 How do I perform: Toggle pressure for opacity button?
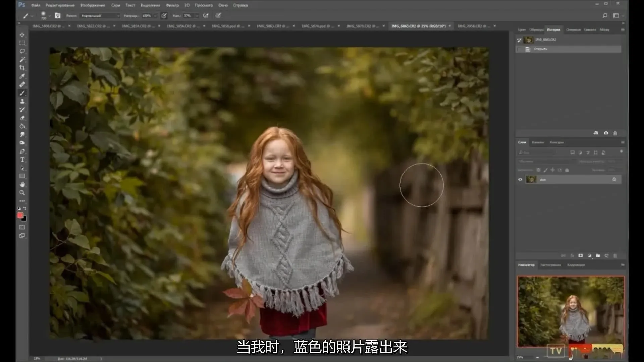tap(164, 16)
